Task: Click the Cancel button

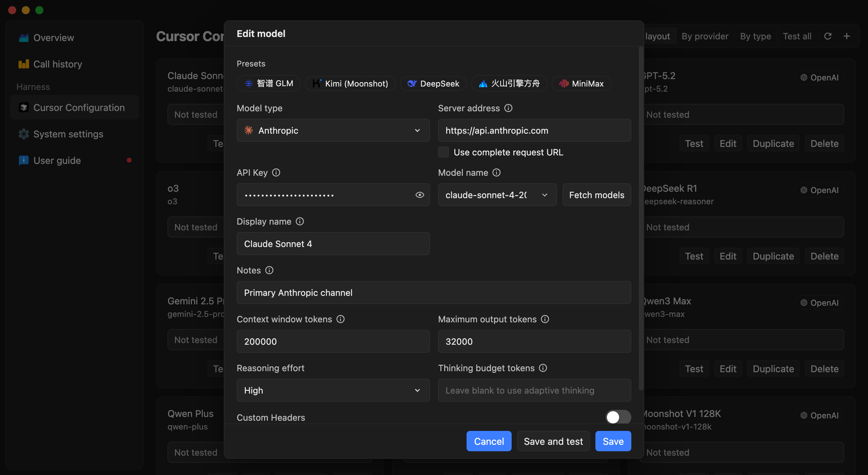Action: [489, 441]
